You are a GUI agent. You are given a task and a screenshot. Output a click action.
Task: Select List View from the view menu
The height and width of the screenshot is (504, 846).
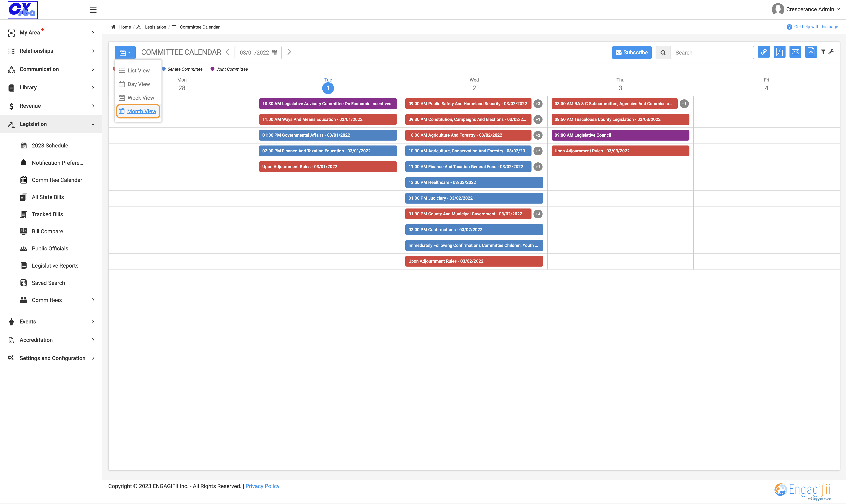point(135,71)
